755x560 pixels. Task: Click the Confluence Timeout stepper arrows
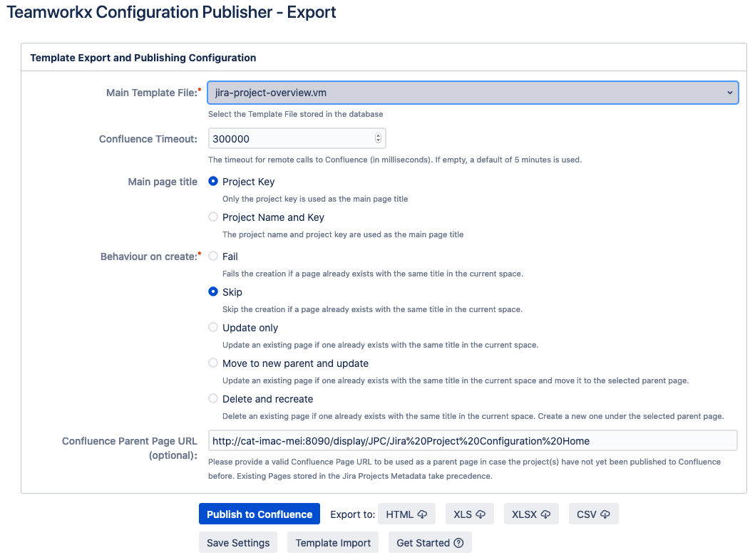coord(378,138)
